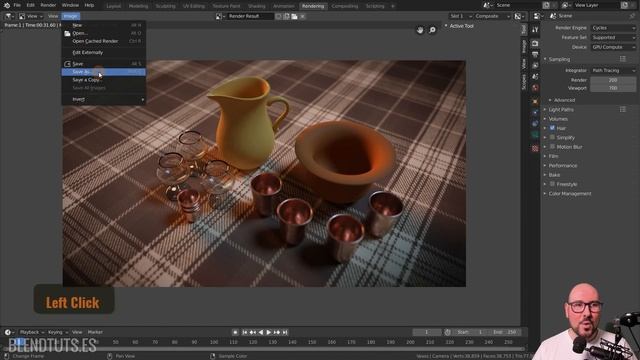Open the Object Data green tab icon
This screenshot has height=360, width=640.
[x=535, y=134]
